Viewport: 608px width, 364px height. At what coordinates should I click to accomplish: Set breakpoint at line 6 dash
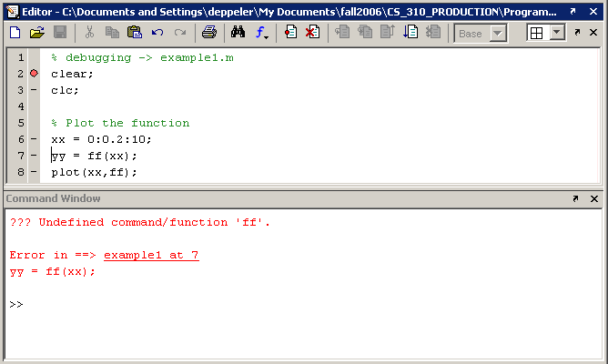(x=34, y=139)
